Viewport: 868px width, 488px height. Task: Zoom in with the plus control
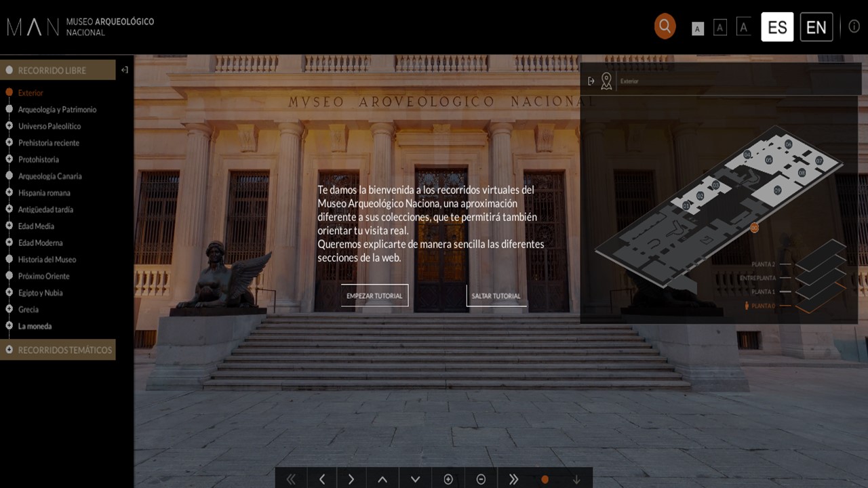448,479
